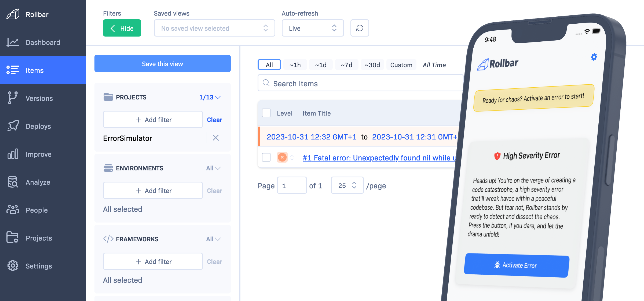Click the refresh icon next to Auto-refresh

pyautogui.click(x=360, y=28)
